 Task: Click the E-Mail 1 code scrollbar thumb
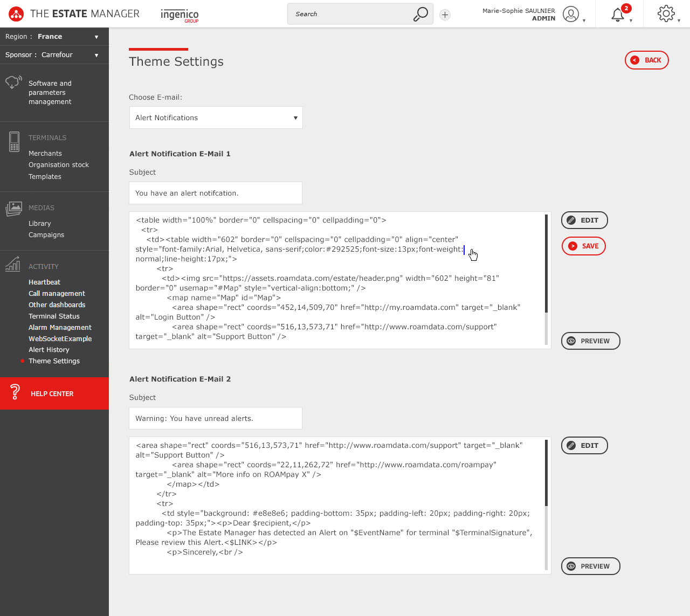click(x=546, y=263)
